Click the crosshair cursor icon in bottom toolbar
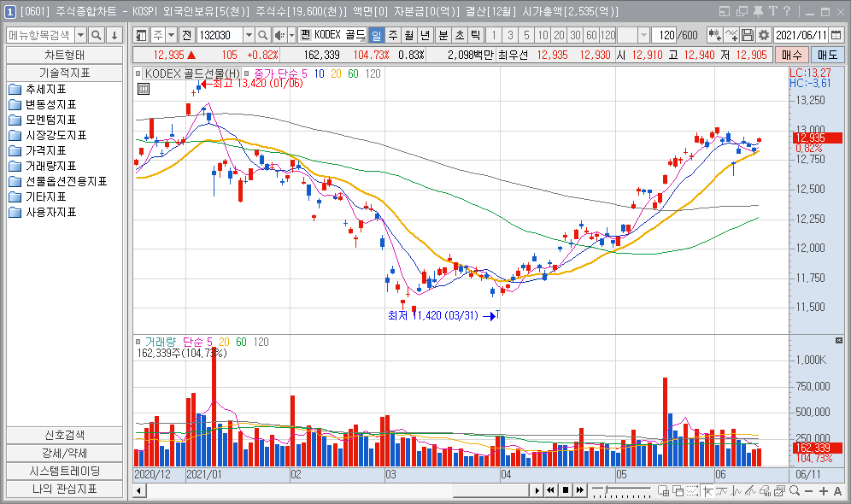Viewport: 851px width, 504px height. 707,490
